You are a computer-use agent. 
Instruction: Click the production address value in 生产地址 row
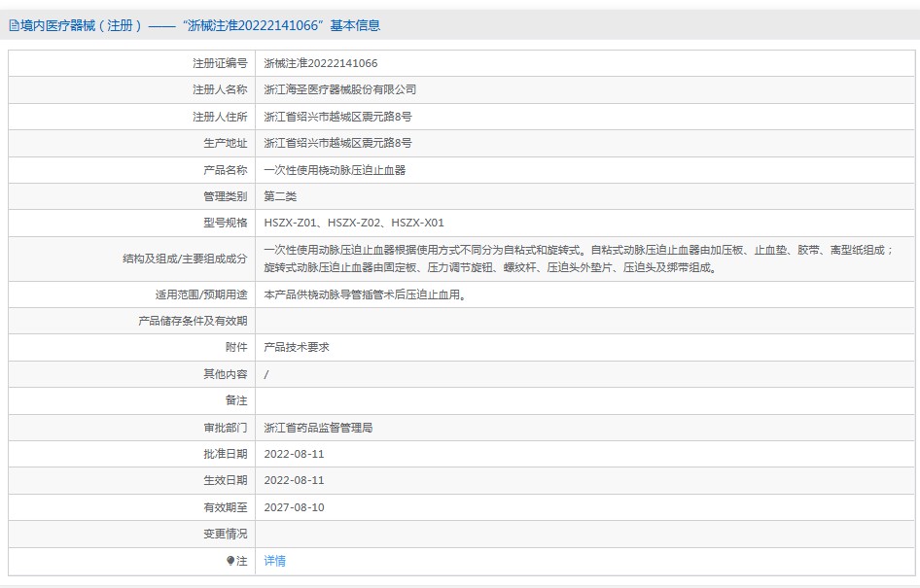(x=338, y=143)
